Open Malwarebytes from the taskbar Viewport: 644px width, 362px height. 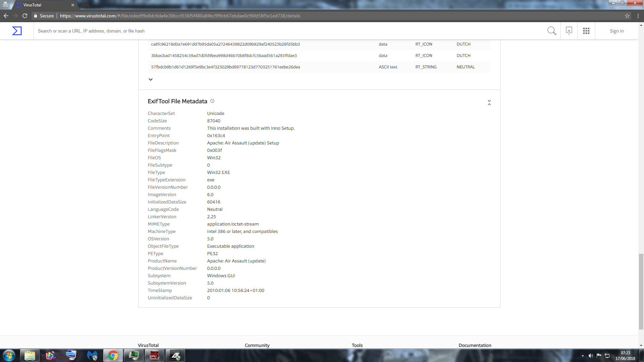[x=92, y=355]
